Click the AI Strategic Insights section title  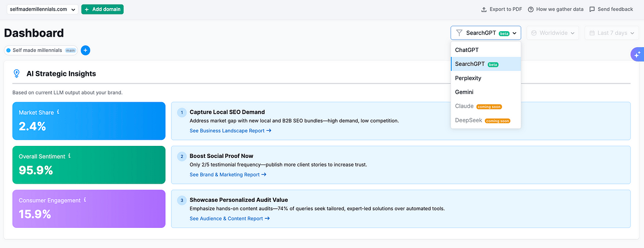(x=61, y=73)
